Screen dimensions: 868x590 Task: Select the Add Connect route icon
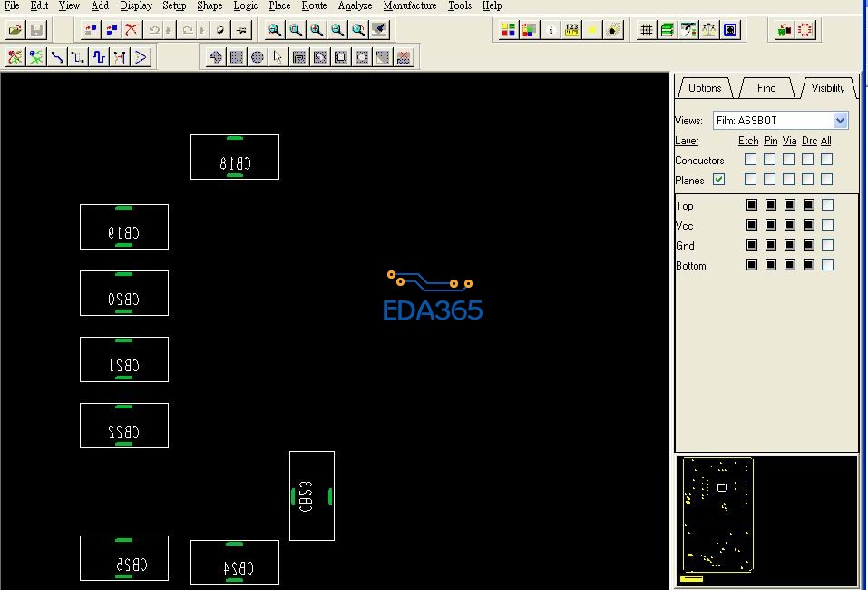[x=57, y=57]
